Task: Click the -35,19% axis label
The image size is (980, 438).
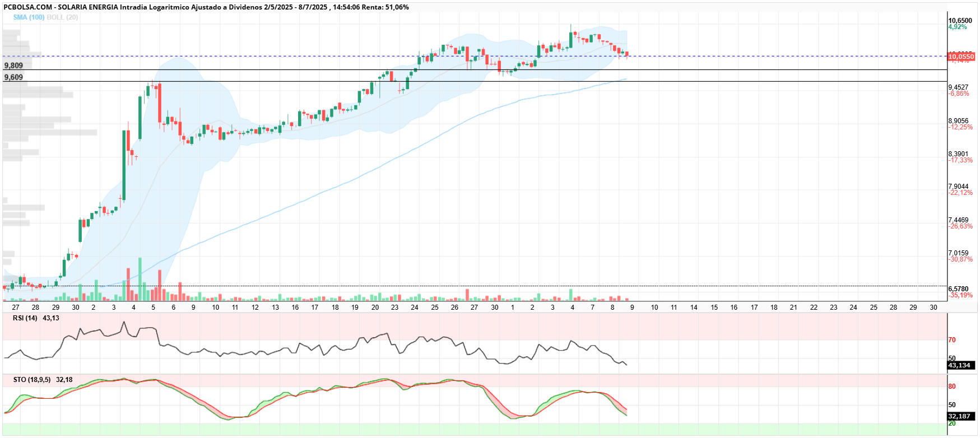Action: (960, 295)
